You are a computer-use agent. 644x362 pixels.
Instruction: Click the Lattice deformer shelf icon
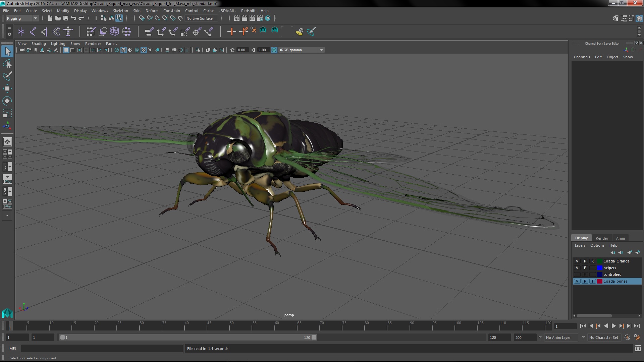coord(114,32)
